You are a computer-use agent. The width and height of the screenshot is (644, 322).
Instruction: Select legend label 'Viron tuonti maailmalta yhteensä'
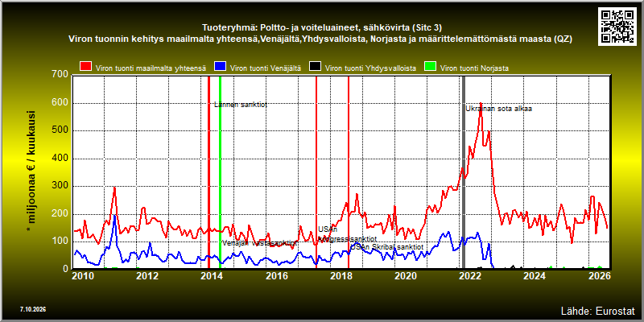151,68
